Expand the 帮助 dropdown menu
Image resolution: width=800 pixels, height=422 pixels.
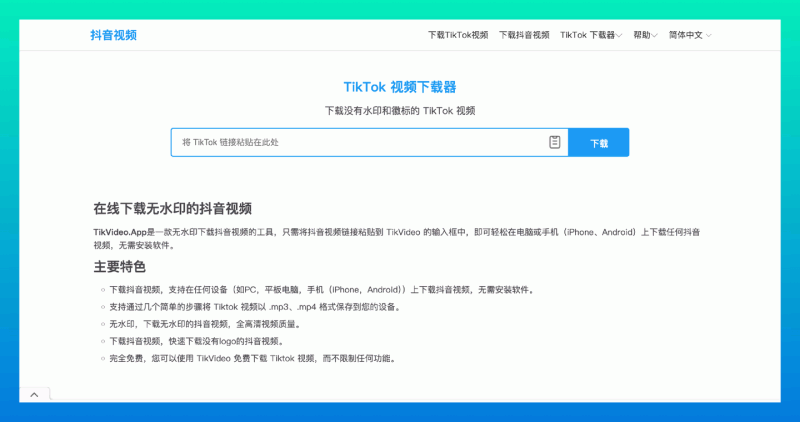[x=645, y=35]
